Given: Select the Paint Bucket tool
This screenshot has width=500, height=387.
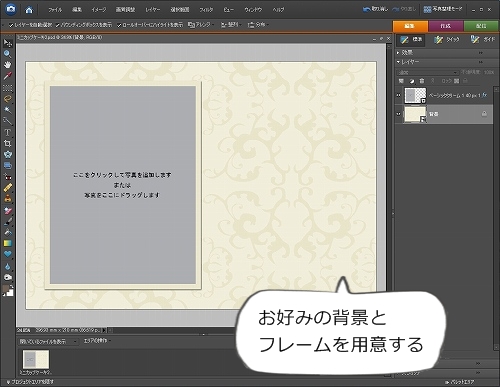Looking at the screenshot, I should pos(7,232).
